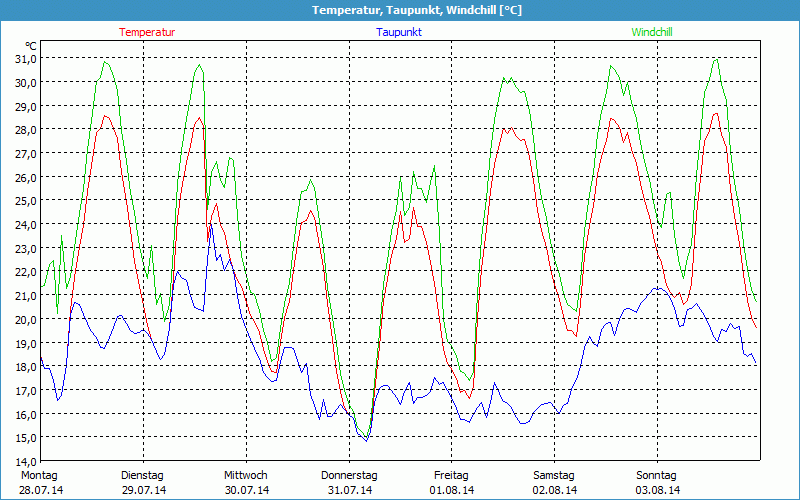Viewport: 800px width, 500px height.
Task: Click the Dienstag day label
Action: pos(142,475)
